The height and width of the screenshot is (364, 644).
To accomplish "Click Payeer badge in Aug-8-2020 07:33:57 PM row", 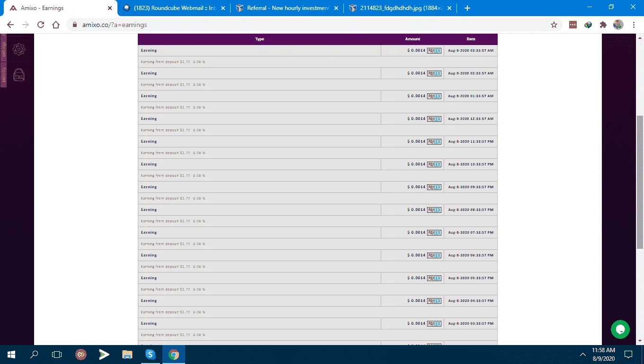I will [434, 233].
